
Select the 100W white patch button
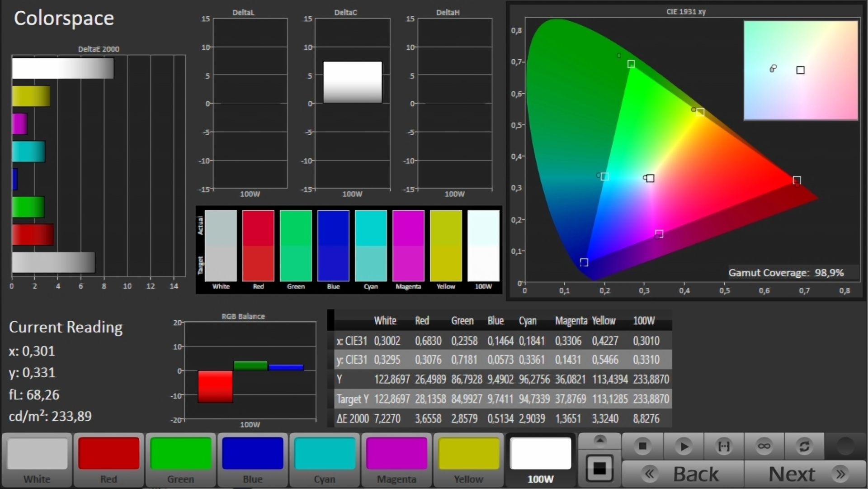540,460
